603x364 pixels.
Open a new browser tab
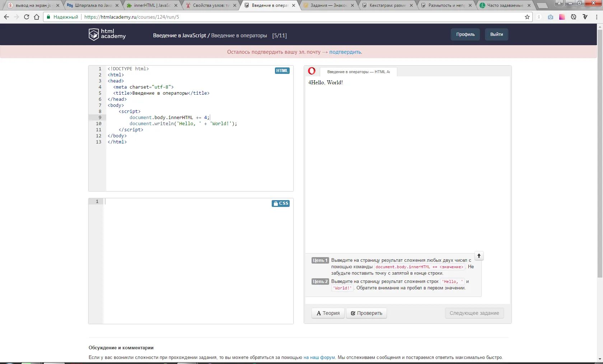542,5
